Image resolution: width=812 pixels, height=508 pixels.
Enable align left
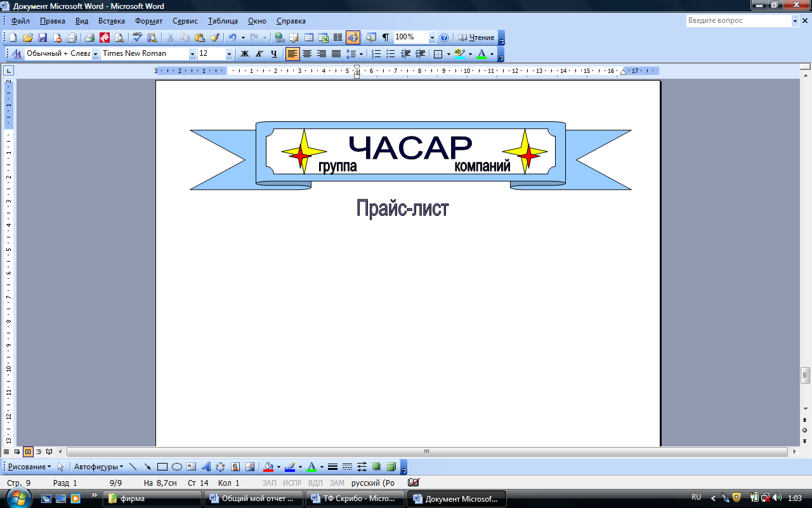[x=292, y=54]
